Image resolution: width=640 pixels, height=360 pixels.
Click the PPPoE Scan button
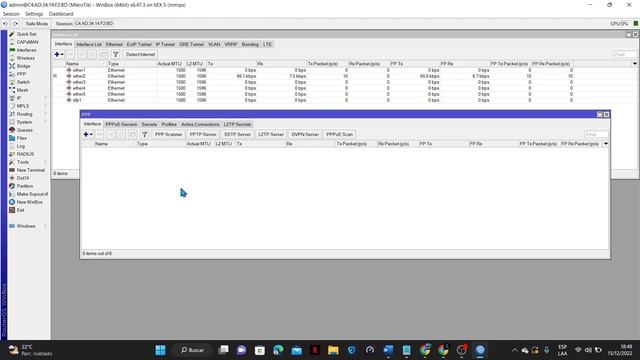(x=339, y=134)
